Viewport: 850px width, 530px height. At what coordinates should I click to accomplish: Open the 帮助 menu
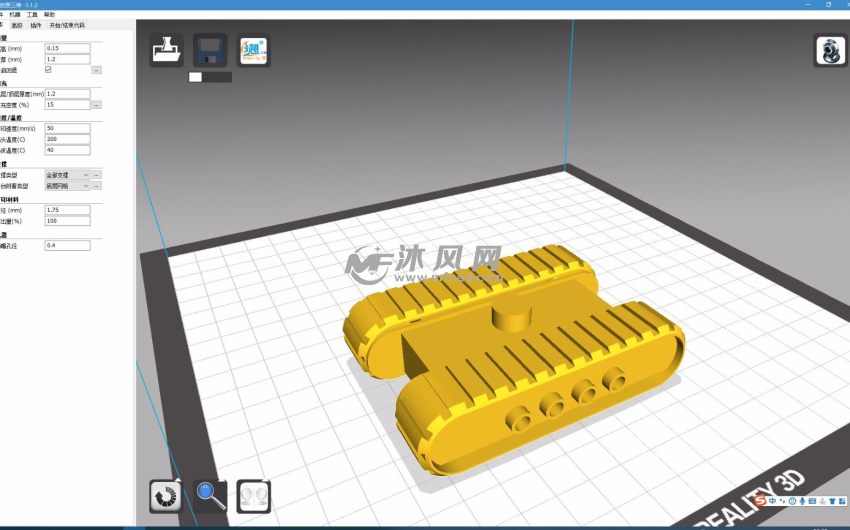click(49, 15)
